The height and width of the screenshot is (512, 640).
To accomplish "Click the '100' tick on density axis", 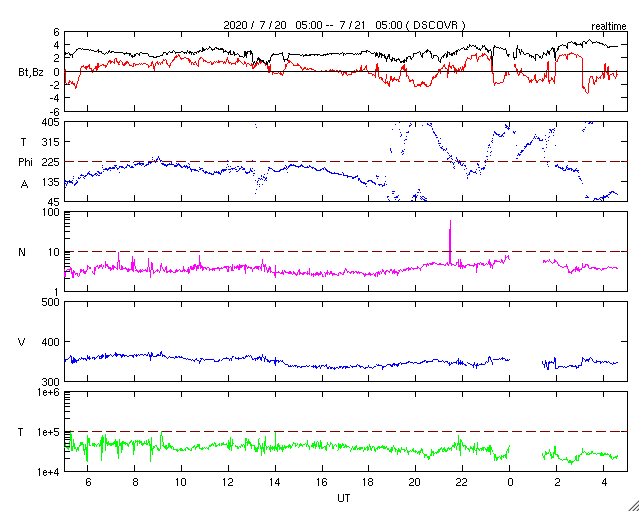I will [51, 212].
